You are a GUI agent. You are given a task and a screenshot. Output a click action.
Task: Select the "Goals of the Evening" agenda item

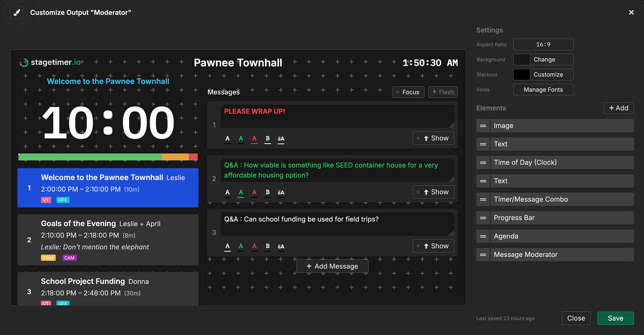pyautogui.click(x=108, y=240)
